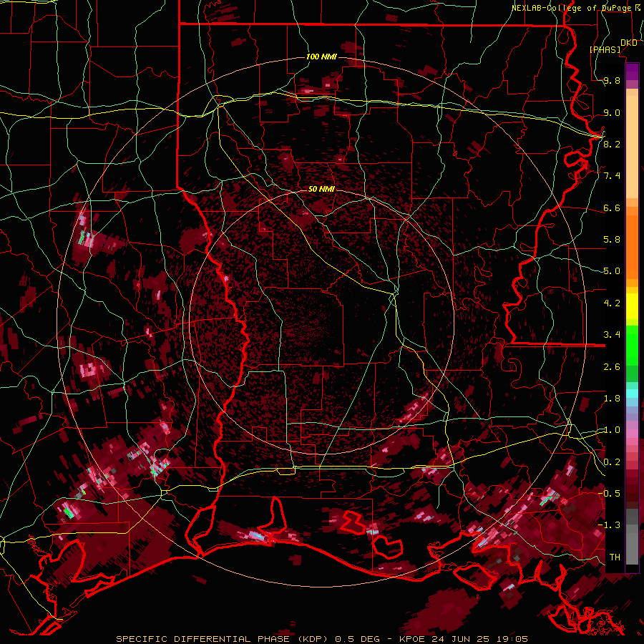Click the 1.8 scale value
Screen dimensions: 644x644
(612, 398)
